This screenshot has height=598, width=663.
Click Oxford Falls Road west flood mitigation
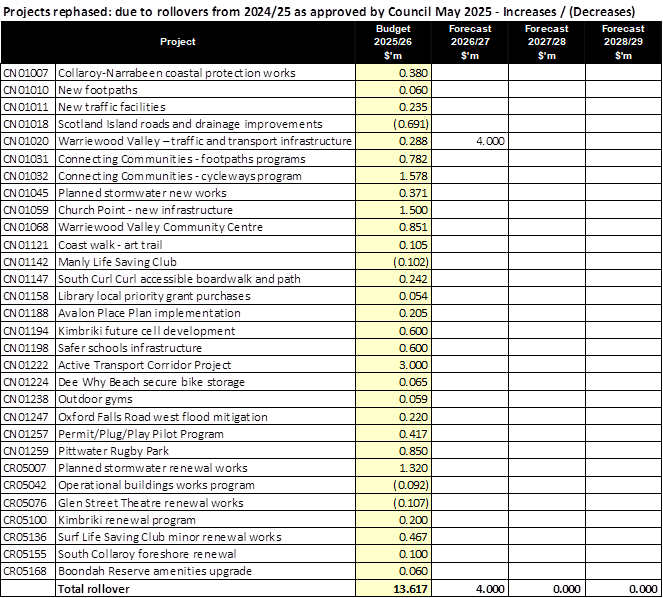(163, 417)
